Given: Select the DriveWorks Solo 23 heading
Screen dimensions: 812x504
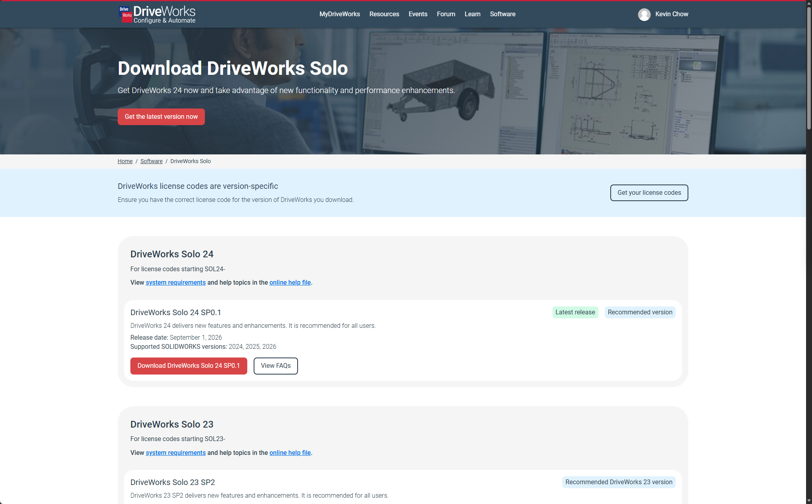Looking at the screenshot, I should (172, 424).
